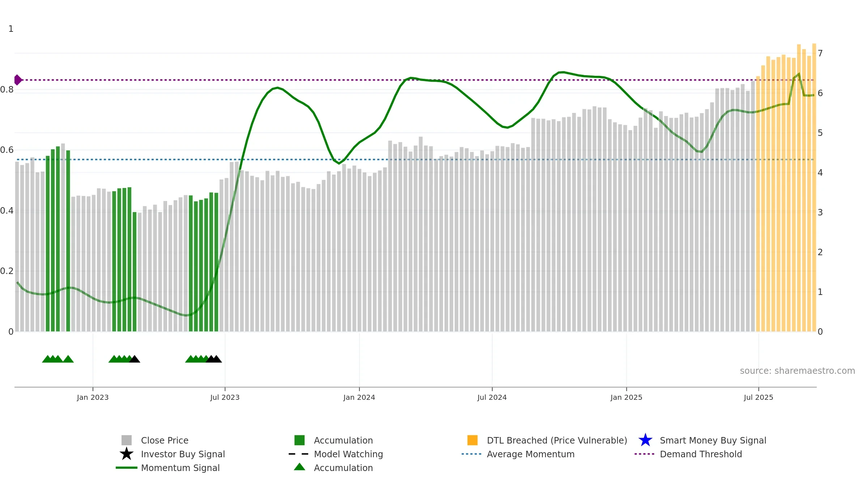Screen dimensions: 868x488
Task: Toggle the Momentum Signal legend label
Action: click(180, 468)
